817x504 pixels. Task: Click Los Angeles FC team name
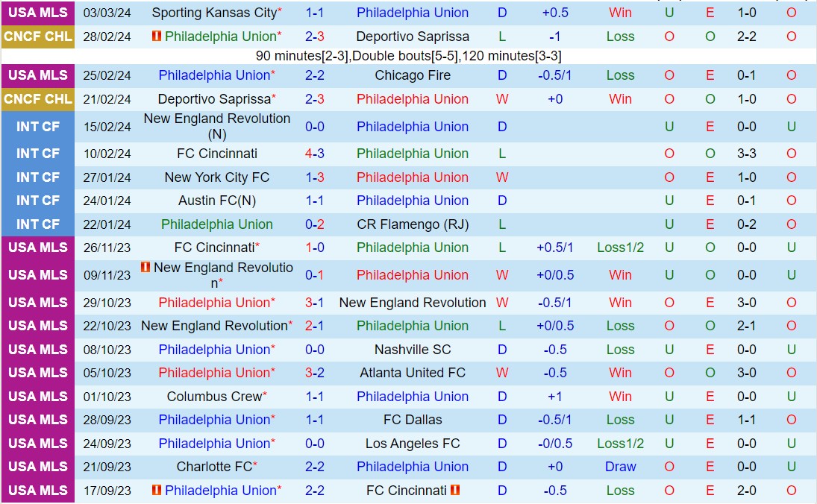(413, 444)
